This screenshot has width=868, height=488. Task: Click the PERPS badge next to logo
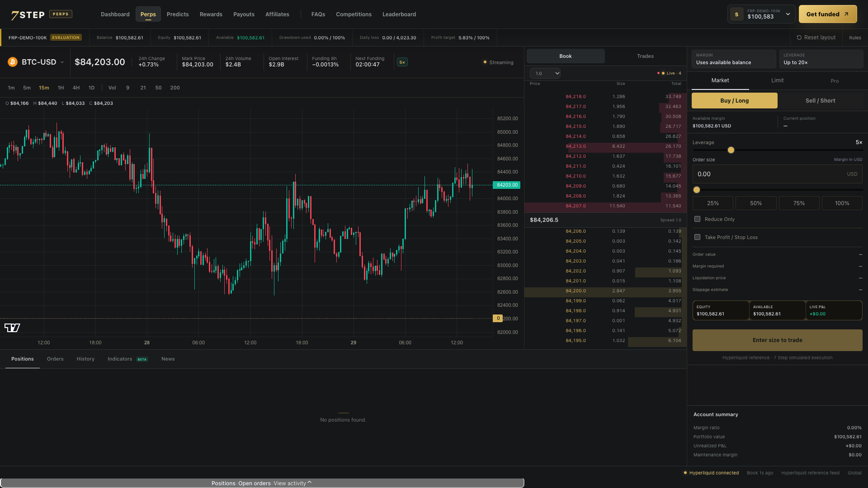[x=61, y=14]
